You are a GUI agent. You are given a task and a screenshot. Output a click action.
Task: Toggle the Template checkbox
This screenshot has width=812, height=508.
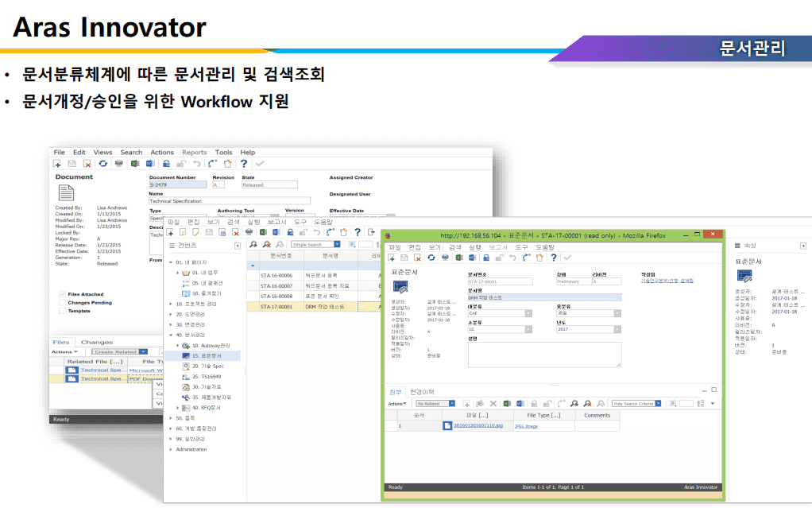62,311
